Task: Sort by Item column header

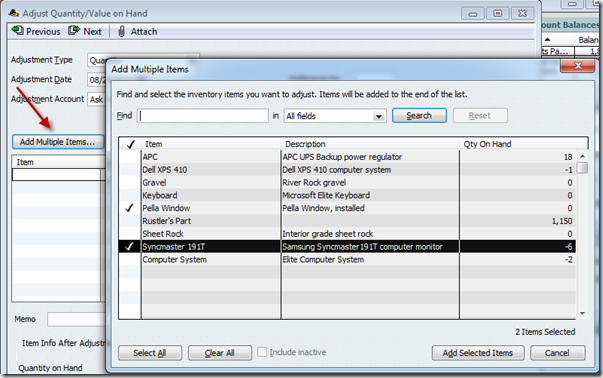Action: click(x=211, y=144)
